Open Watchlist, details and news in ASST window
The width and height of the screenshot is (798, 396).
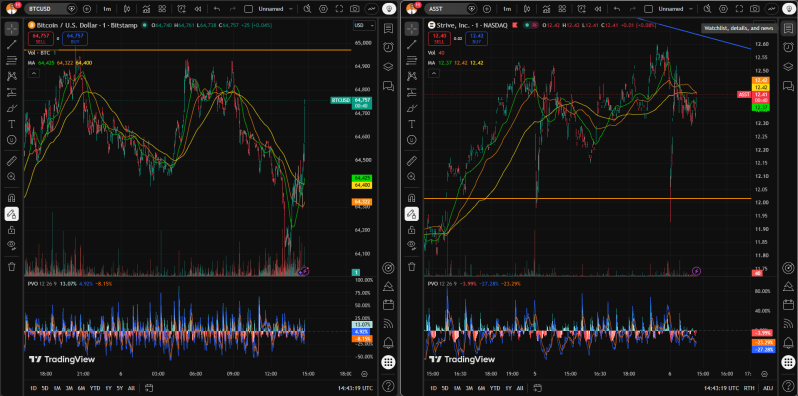pos(788,28)
